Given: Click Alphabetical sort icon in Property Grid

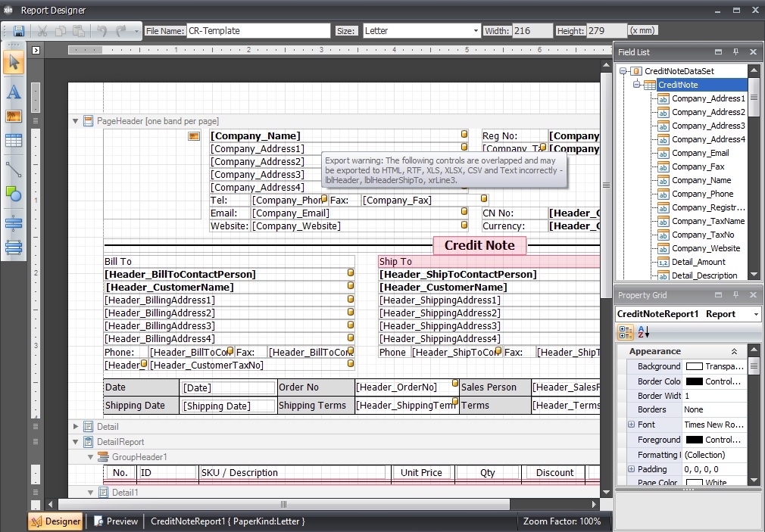Looking at the screenshot, I should (644, 332).
